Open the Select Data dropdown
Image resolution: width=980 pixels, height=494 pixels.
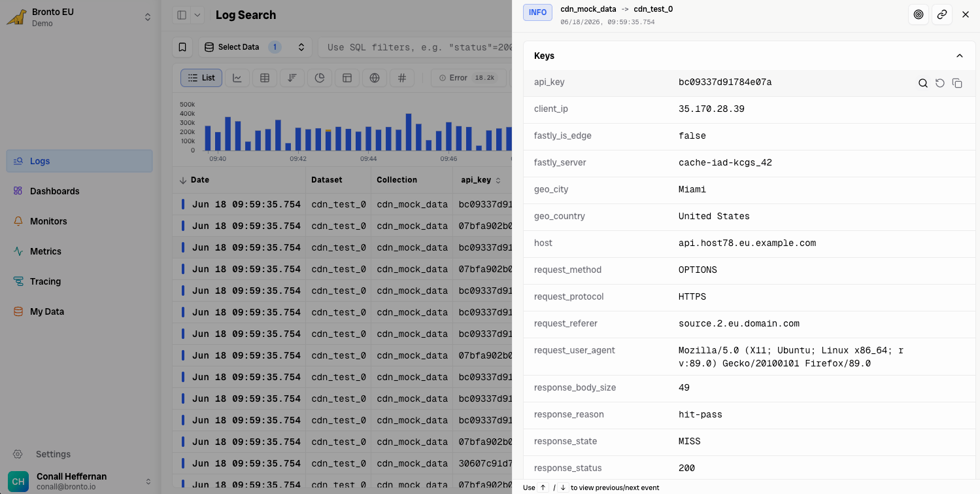254,47
